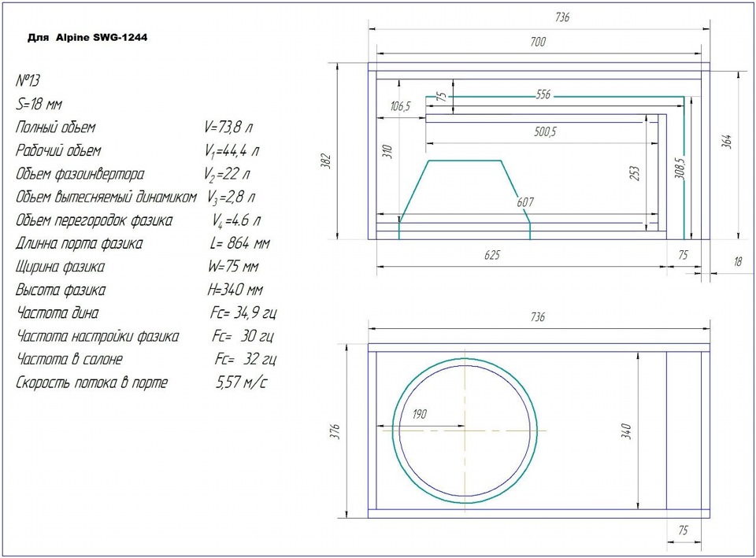This screenshot has width=756, height=558.
Task: Select the 625 width dimension label
Action: 492,256
